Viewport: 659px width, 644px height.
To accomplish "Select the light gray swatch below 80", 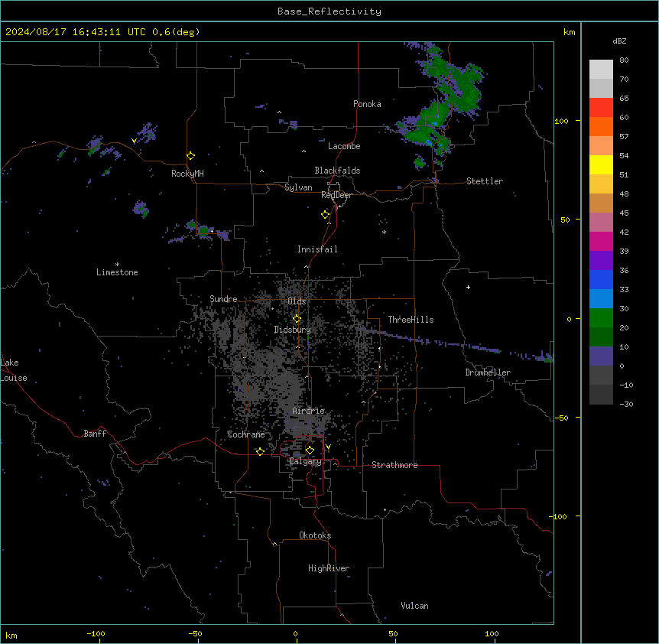I will (601, 70).
